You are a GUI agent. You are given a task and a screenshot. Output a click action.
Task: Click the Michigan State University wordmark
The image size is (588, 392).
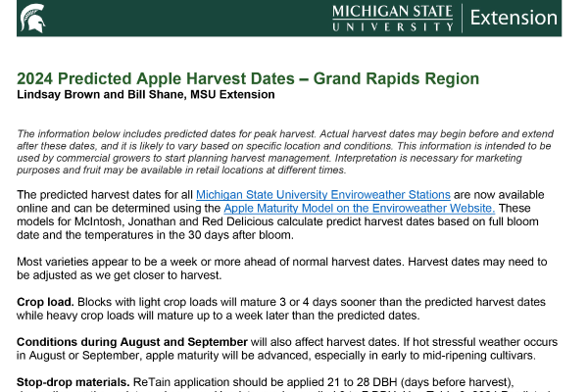click(393, 18)
